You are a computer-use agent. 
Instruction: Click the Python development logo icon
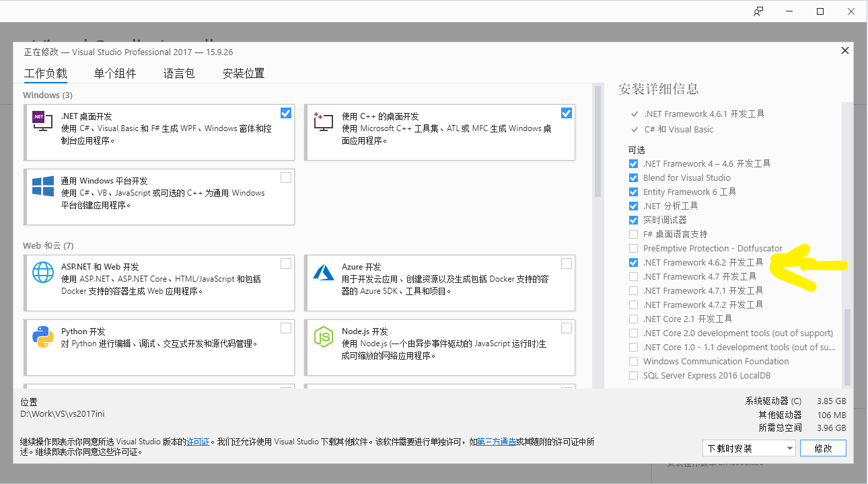click(x=42, y=336)
